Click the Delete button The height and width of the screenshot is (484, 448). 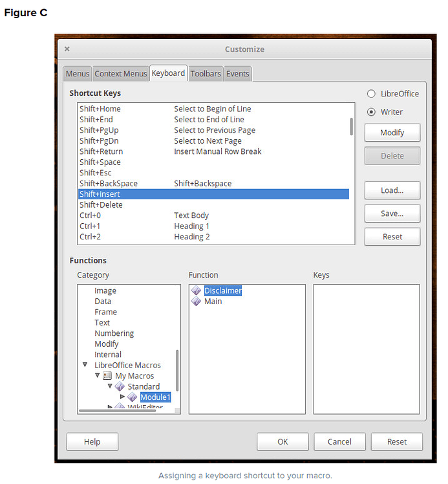pyautogui.click(x=392, y=156)
